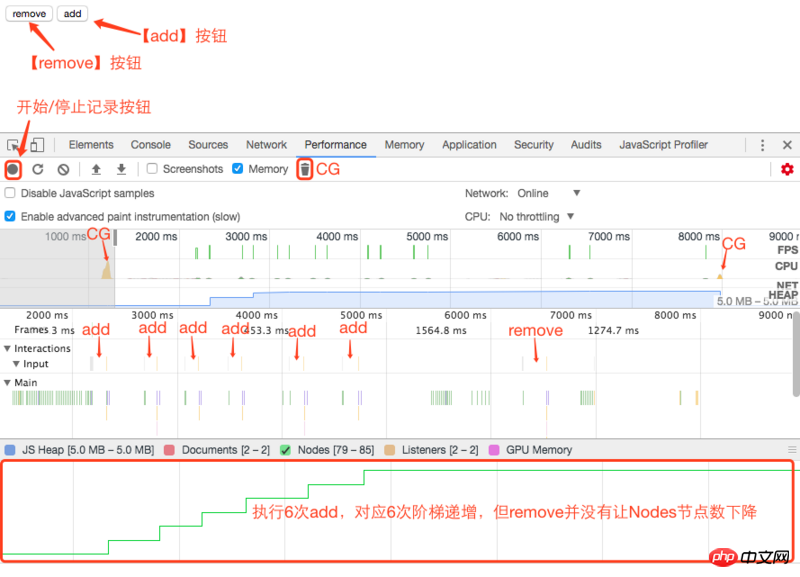This screenshot has height=577, width=800.
Task: Open the CPU throttling dropdown
Action: [x=540, y=216]
